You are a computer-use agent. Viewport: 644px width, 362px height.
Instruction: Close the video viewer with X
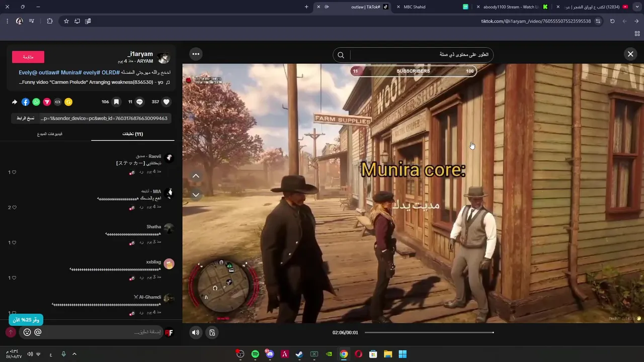(630, 54)
